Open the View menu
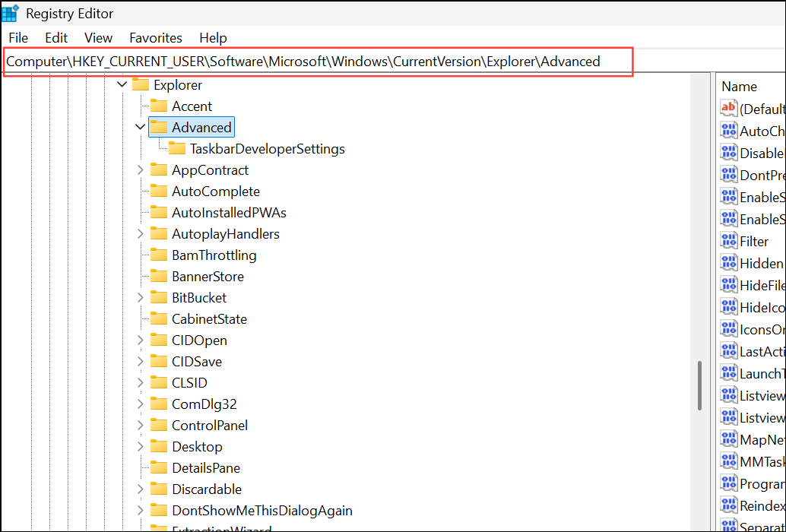The image size is (786, 532). (98, 38)
